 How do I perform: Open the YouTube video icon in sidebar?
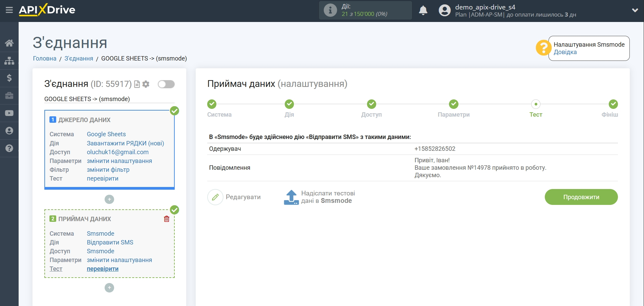point(9,113)
